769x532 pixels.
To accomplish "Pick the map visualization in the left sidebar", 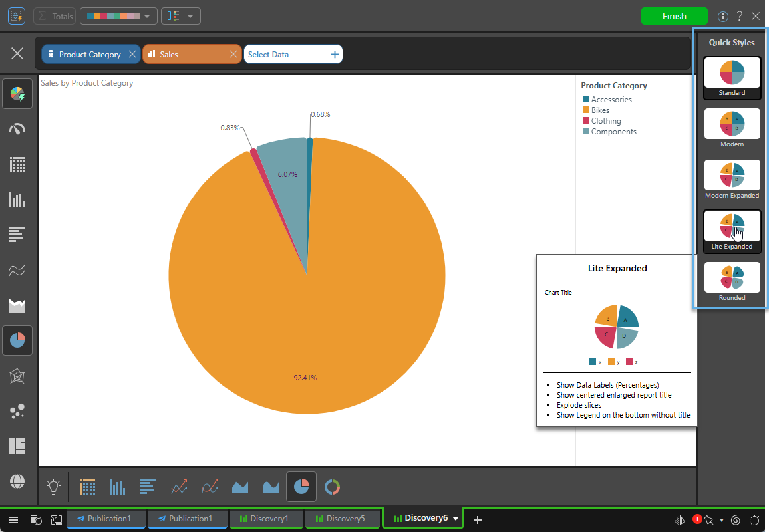I will [x=17, y=481].
